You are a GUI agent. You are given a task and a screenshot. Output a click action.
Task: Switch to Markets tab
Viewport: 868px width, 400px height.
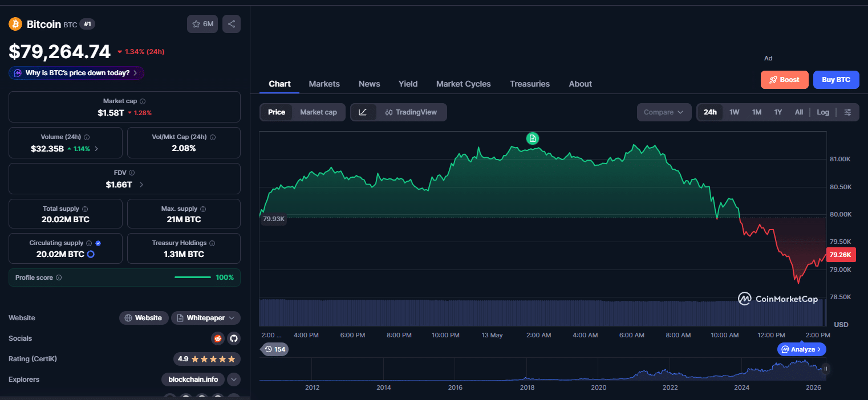324,84
